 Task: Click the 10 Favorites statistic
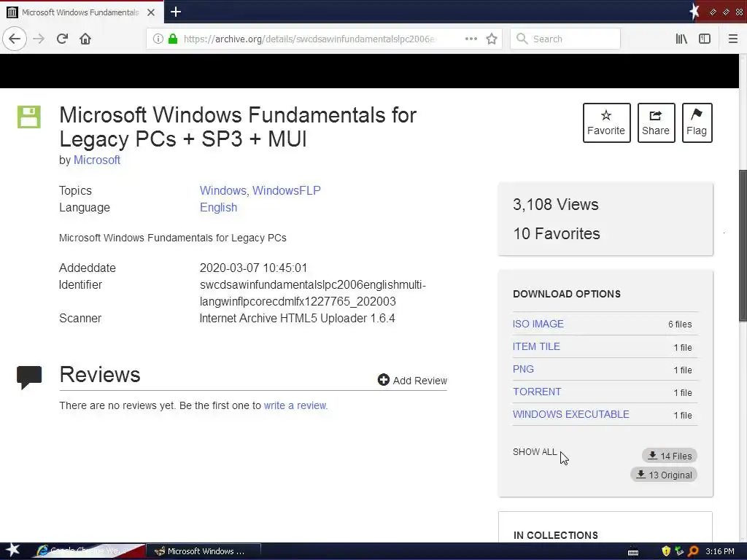557,233
